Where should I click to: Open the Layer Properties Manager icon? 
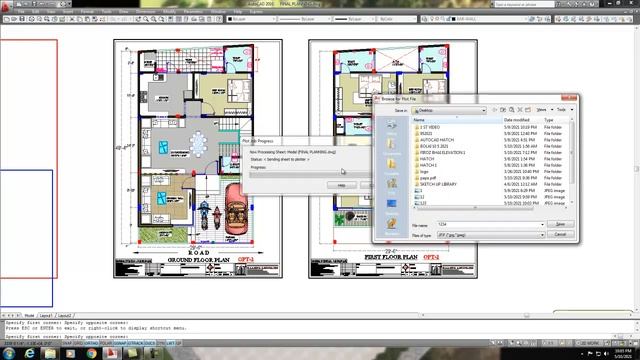[x=424, y=19]
